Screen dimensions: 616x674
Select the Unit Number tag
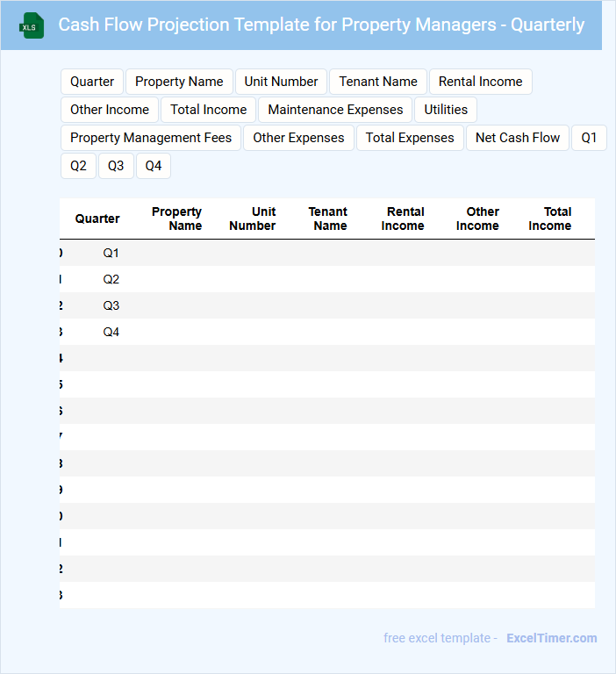(x=281, y=82)
